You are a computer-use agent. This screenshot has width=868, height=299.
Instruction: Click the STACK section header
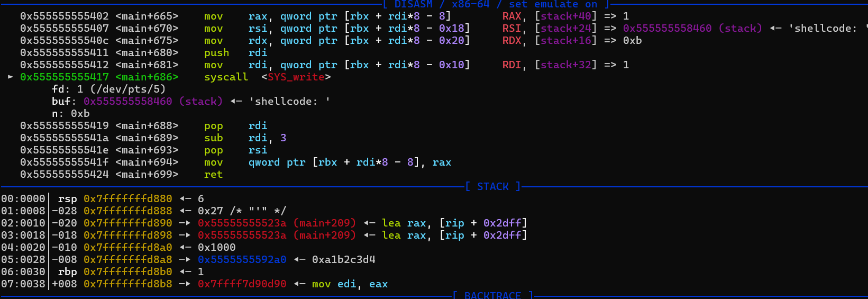(492, 186)
